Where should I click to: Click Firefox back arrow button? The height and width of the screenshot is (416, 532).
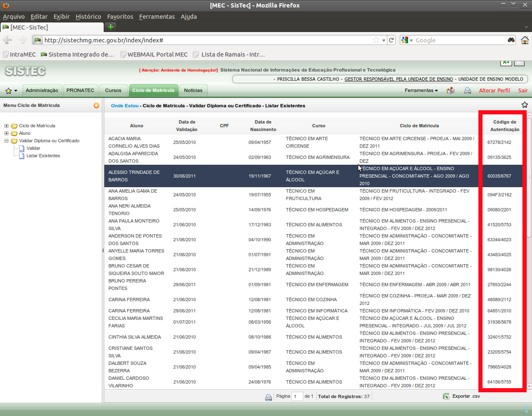(x=7, y=40)
